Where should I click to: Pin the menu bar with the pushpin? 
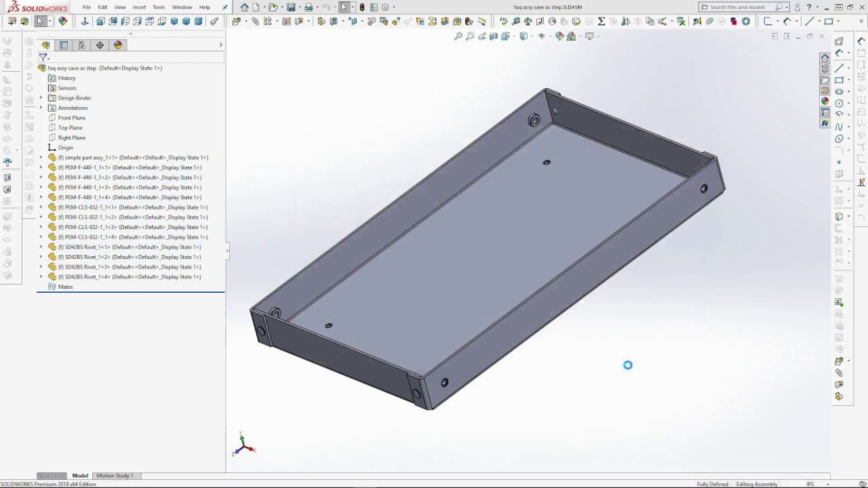pyautogui.click(x=225, y=7)
